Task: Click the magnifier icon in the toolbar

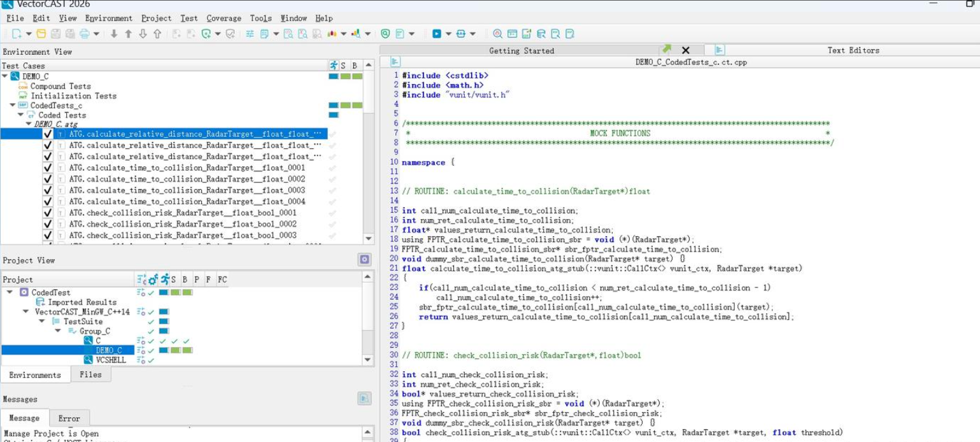Action: point(497,34)
